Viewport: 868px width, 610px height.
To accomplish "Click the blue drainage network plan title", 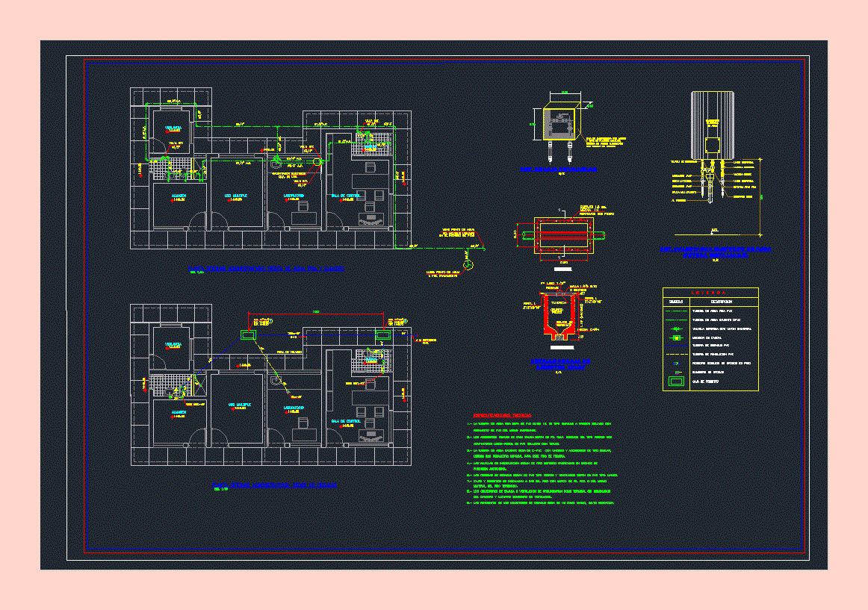I will 273,485.
